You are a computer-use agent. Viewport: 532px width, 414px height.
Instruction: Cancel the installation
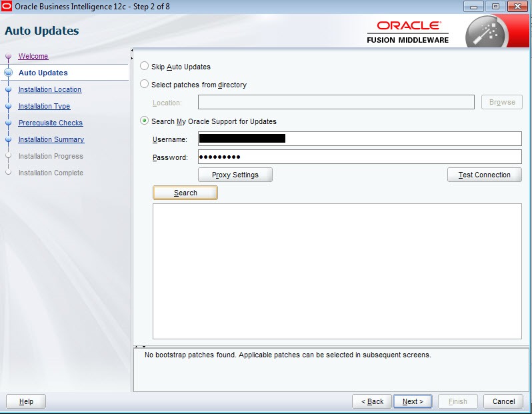point(503,401)
